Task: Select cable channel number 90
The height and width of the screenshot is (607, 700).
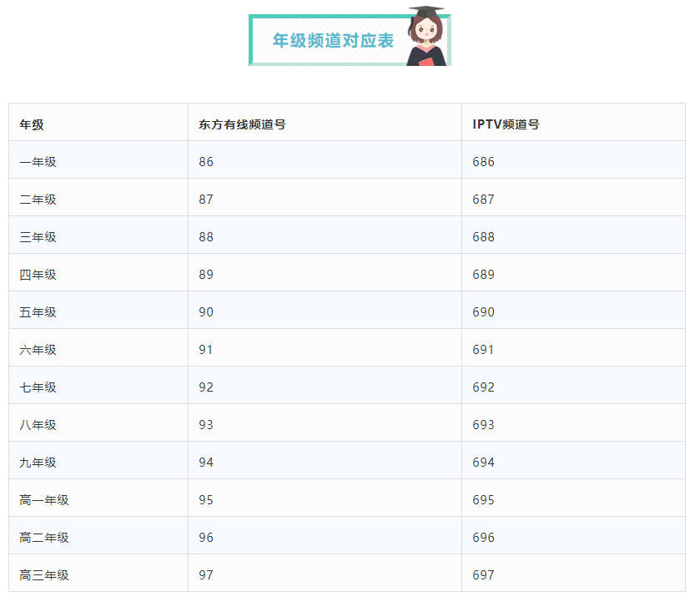Action: coord(206,311)
